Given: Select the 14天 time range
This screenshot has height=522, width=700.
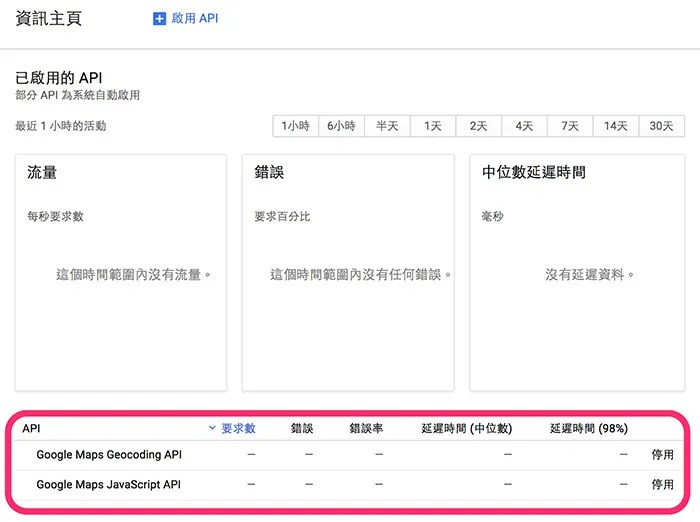Looking at the screenshot, I should pyautogui.click(x=616, y=126).
